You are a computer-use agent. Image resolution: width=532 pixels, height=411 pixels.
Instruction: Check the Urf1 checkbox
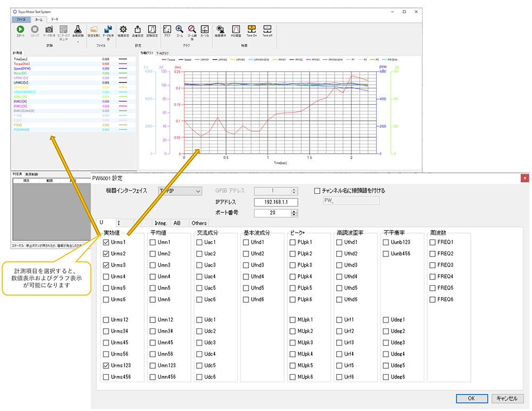coord(339,320)
